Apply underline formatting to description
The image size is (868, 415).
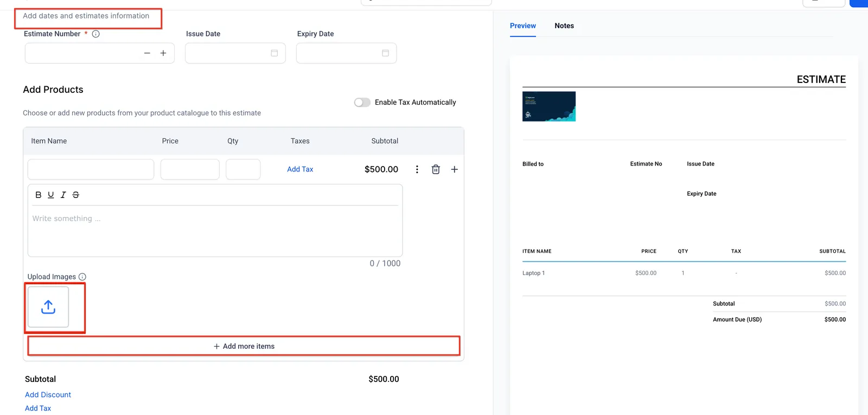51,195
